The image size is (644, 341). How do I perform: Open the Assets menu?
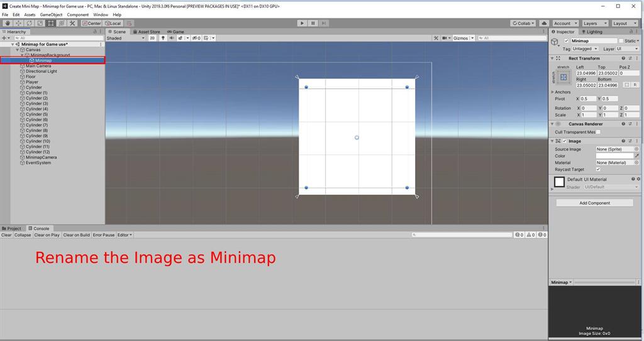[x=30, y=14]
